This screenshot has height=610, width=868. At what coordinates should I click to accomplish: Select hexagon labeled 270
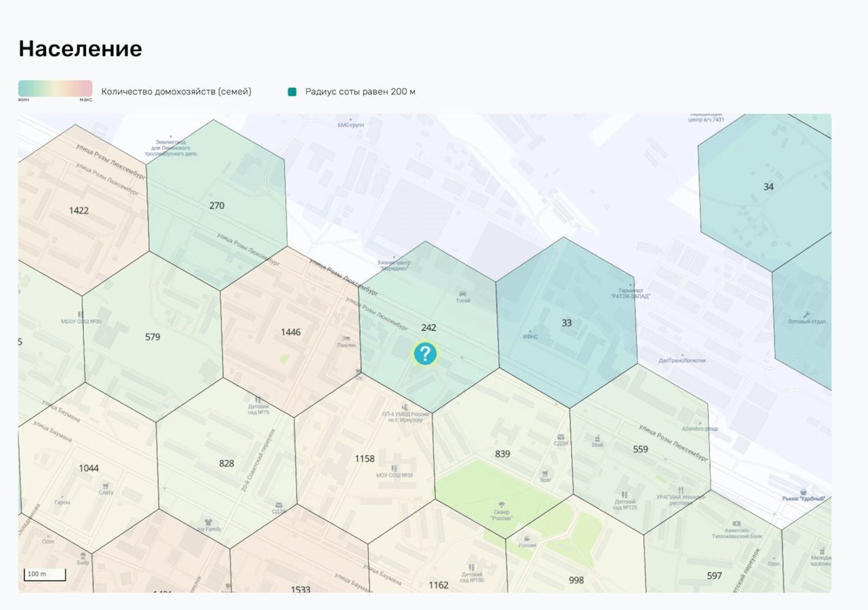216,205
